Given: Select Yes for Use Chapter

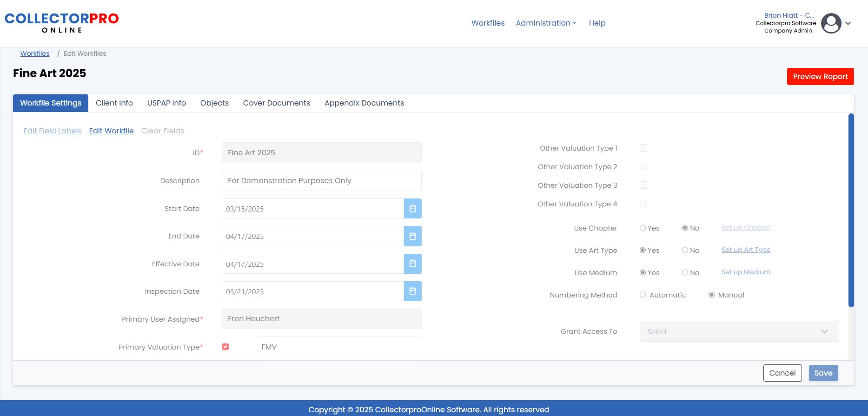Looking at the screenshot, I should [643, 228].
